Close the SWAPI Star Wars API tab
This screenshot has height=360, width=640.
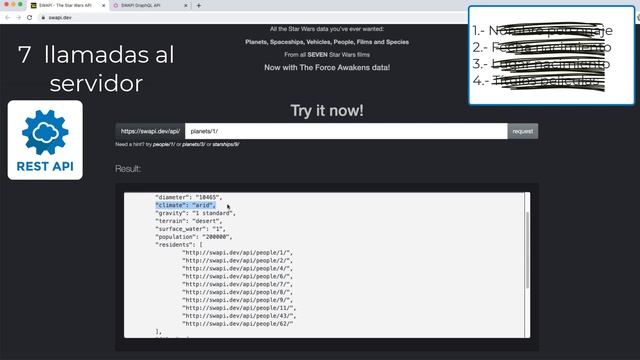103,6
